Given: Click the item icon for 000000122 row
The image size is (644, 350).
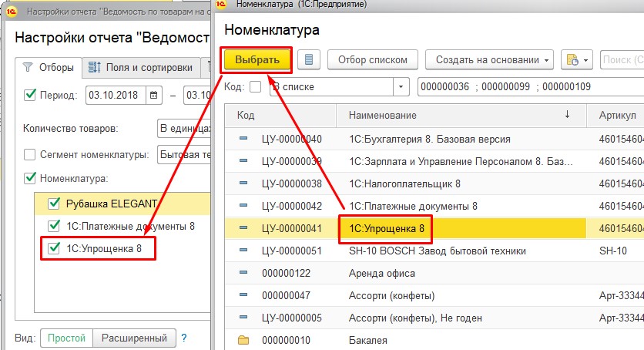Looking at the screenshot, I should pyautogui.click(x=243, y=273).
